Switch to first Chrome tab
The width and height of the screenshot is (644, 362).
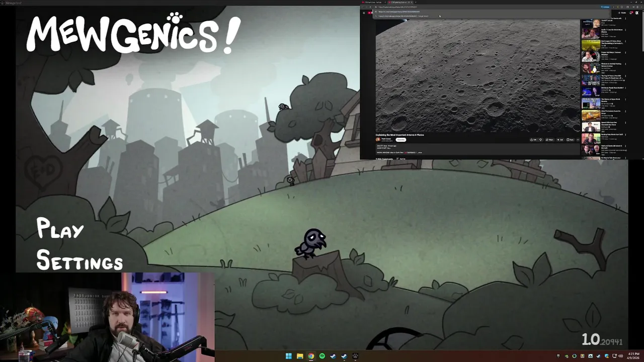(x=373, y=2)
